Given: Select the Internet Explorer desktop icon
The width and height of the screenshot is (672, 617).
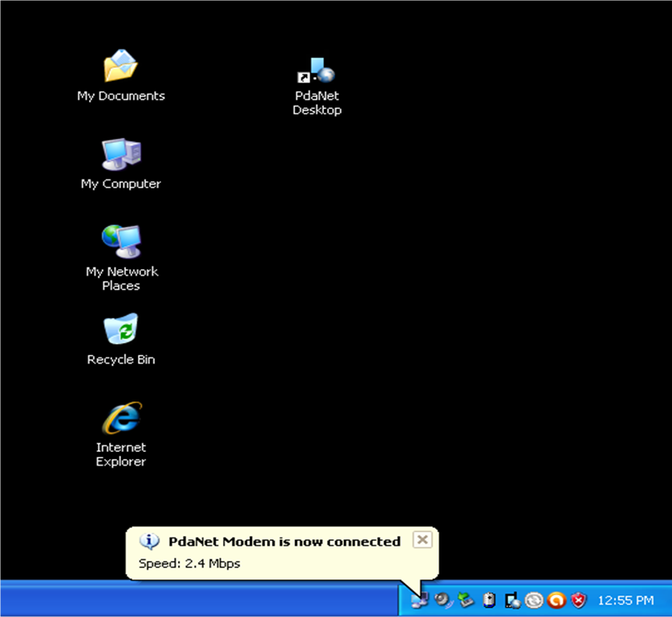Looking at the screenshot, I should click(x=122, y=417).
